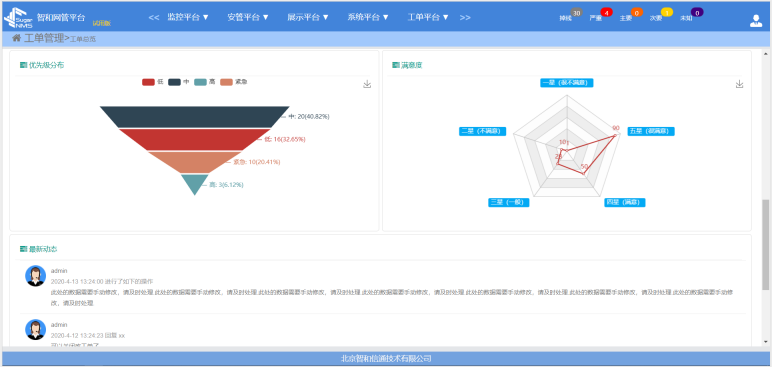Click the 高 teal color legend swatch
Image resolution: width=772 pixels, height=367 pixels.
(200, 82)
